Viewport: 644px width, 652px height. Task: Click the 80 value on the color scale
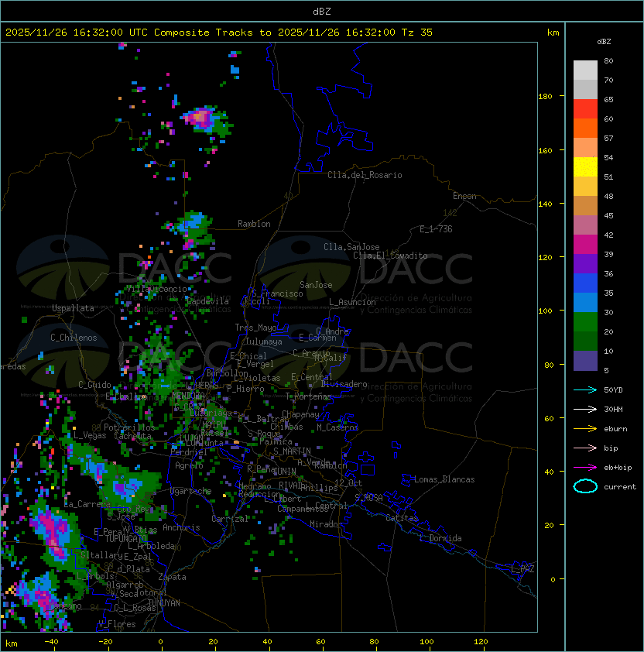coord(608,60)
